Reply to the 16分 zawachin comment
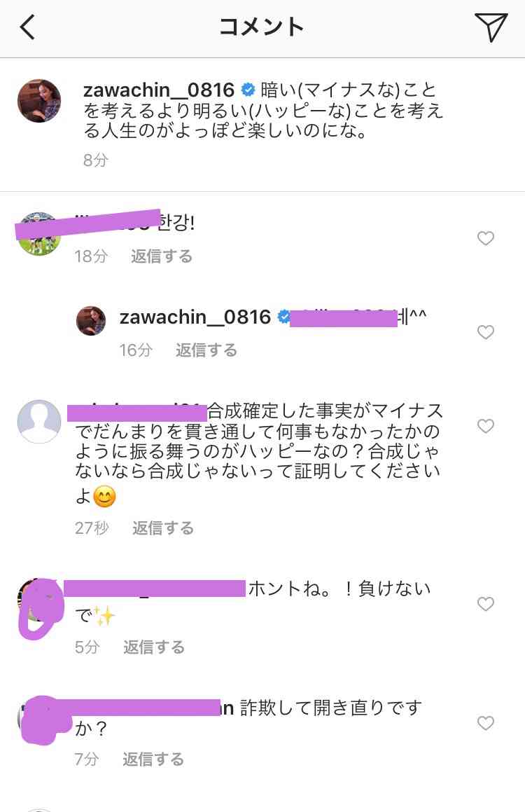 206,350
